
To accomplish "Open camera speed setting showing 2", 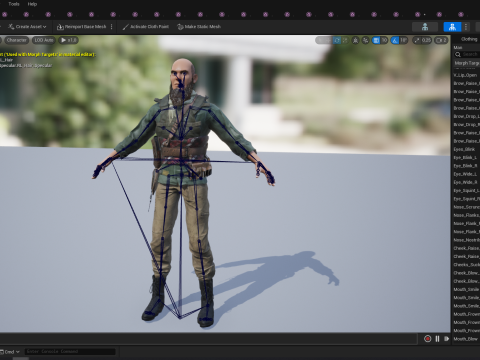I will (x=441, y=40).
